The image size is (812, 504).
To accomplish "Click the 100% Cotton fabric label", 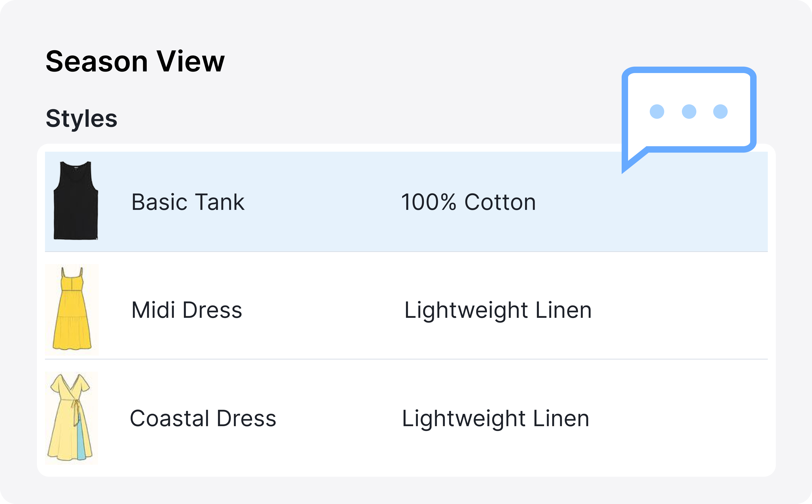I will coord(468,202).
